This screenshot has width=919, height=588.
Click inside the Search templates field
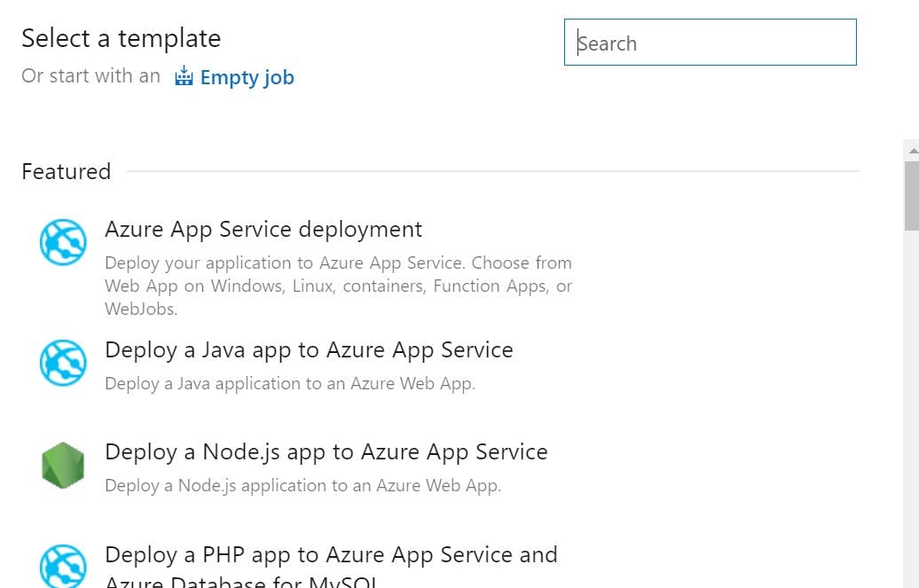coord(710,43)
